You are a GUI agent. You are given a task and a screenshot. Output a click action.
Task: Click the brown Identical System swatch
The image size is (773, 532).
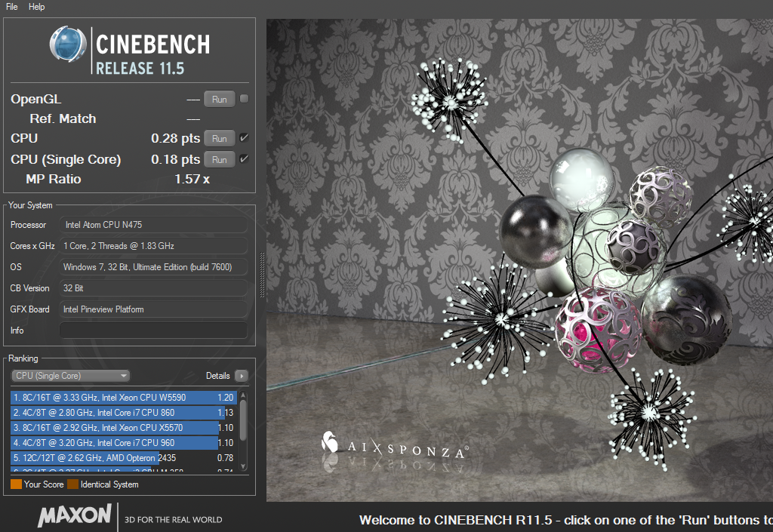click(73, 484)
